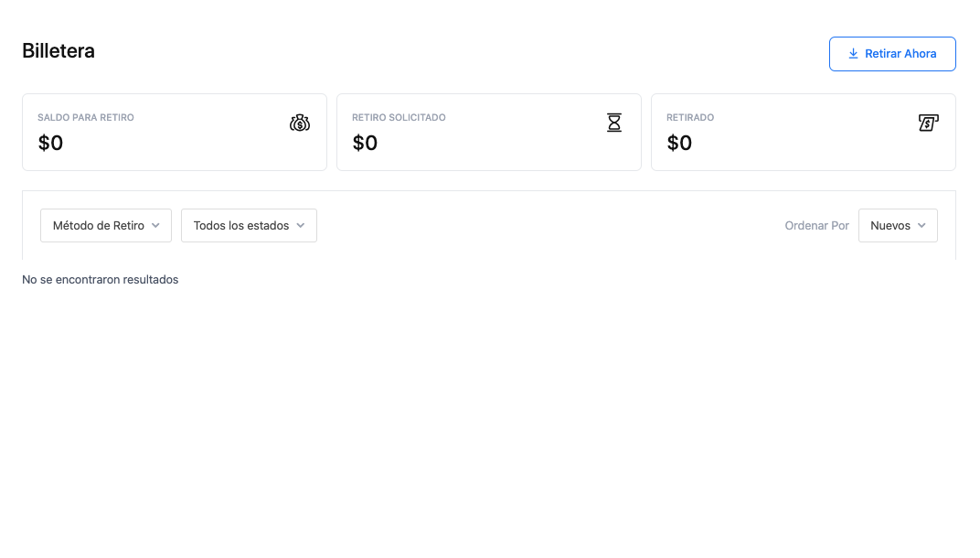
Task: Click the chevron beside Método de Retiro
Action: (x=155, y=225)
